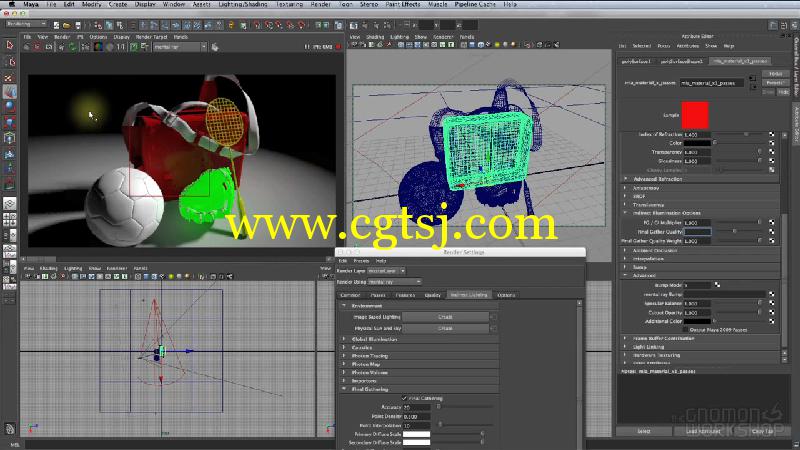This screenshot has width=800, height=450.
Task: Collapse the Environment section in Render Settings
Action: click(344, 306)
